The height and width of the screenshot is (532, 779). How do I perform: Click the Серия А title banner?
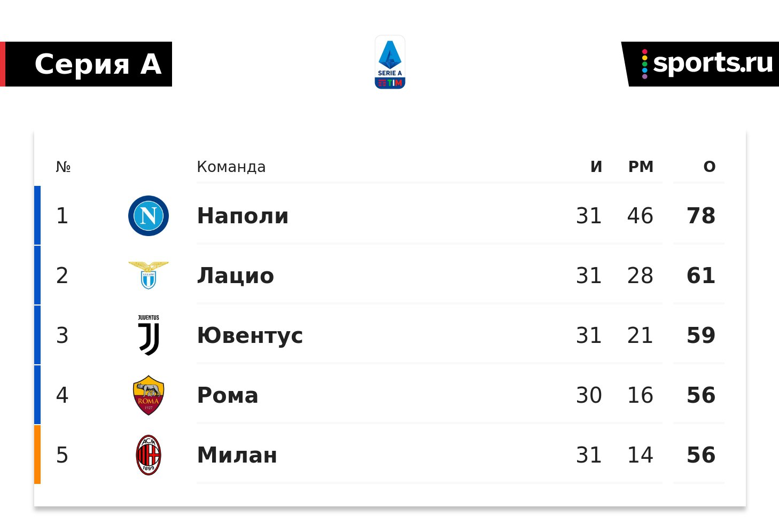[x=86, y=64]
